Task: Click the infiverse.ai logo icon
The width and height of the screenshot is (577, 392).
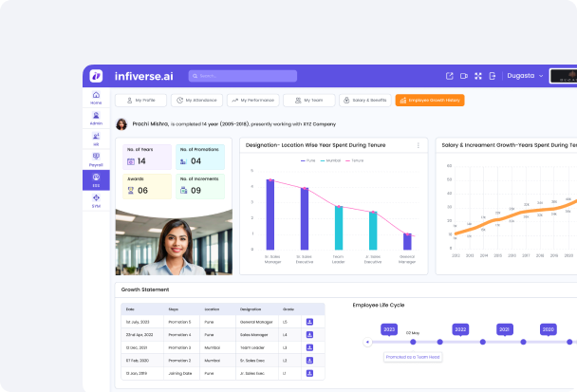Action: [96, 76]
